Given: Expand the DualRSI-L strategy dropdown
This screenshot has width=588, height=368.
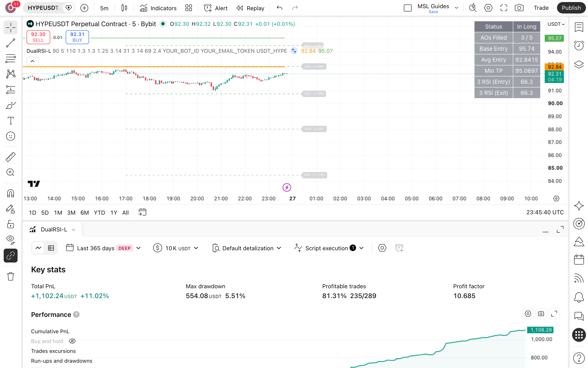Looking at the screenshot, I should coord(74,230).
